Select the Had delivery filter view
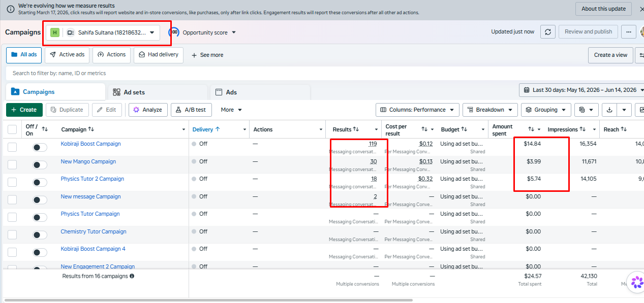Viewport: 644px width, 303px height. (x=159, y=55)
